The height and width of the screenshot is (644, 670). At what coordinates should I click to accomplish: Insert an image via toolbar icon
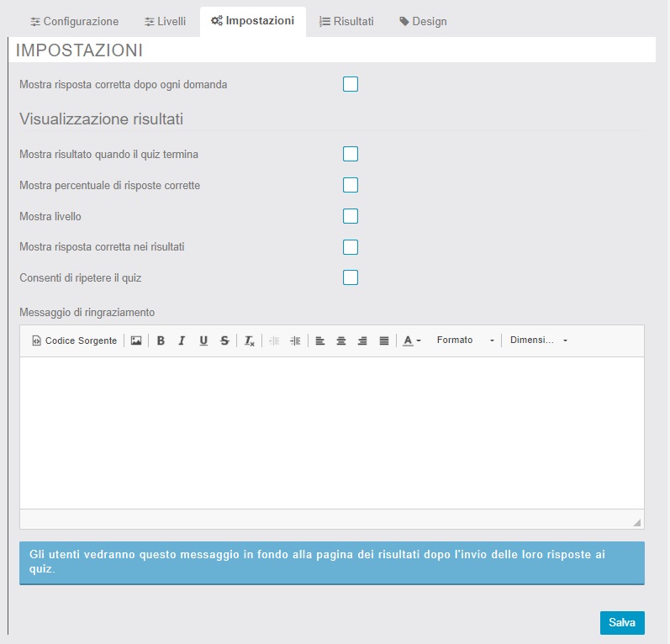click(136, 340)
